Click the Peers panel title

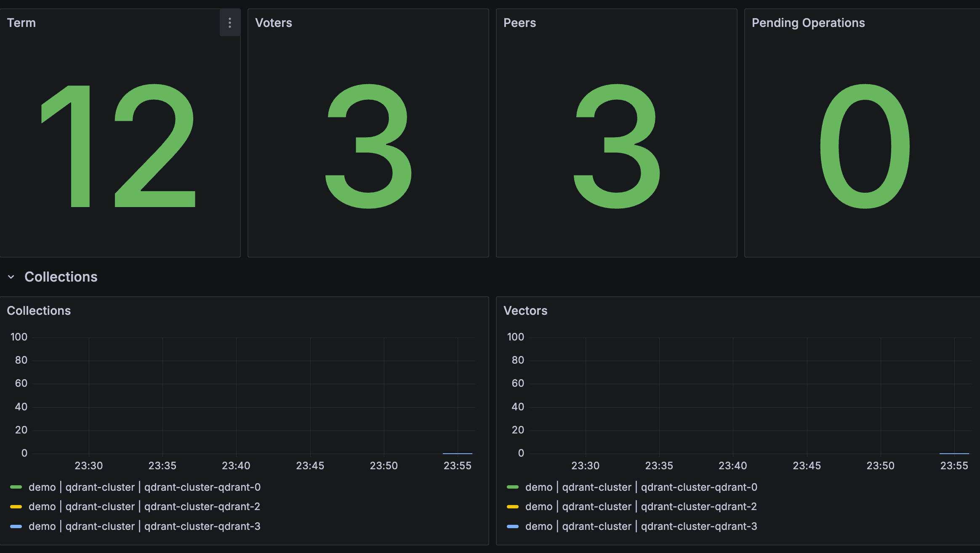click(x=519, y=23)
